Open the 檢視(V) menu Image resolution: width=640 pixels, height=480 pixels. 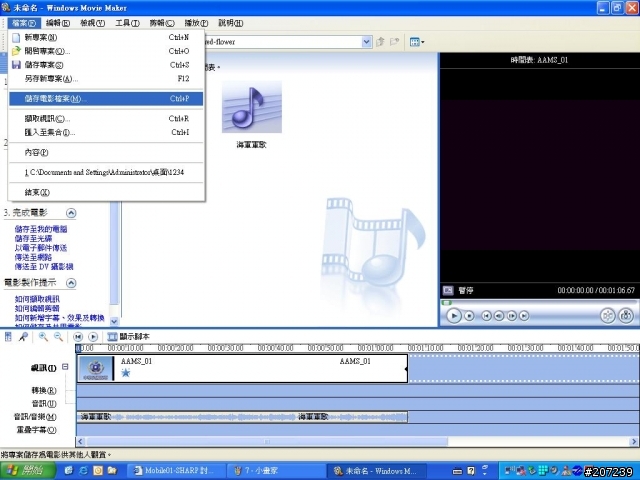tap(93, 23)
